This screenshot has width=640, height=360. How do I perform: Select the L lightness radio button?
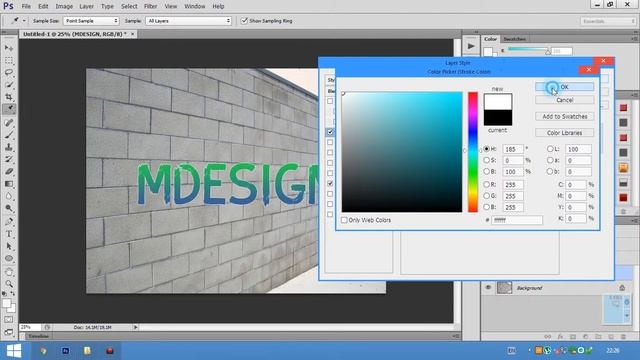[x=550, y=149]
